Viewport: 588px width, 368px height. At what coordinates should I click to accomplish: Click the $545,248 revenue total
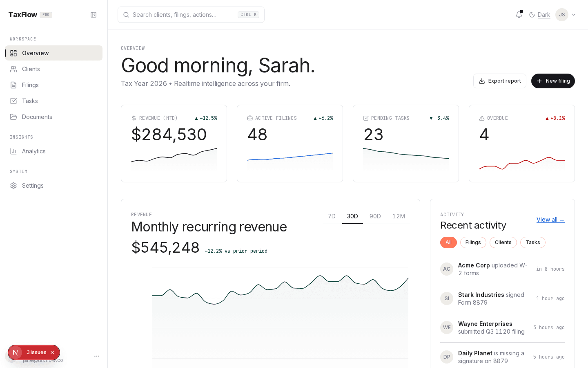click(x=165, y=247)
